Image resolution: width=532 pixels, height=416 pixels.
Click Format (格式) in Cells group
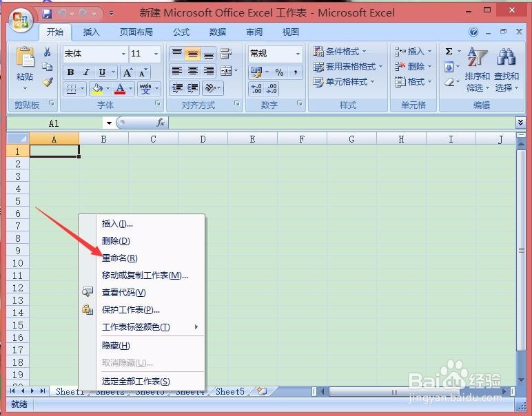[413, 82]
